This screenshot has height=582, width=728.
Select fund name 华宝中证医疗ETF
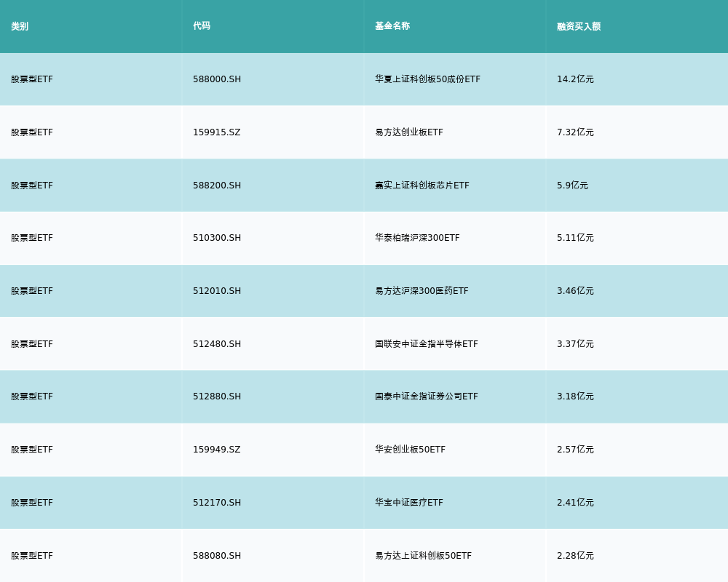tap(409, 503)
